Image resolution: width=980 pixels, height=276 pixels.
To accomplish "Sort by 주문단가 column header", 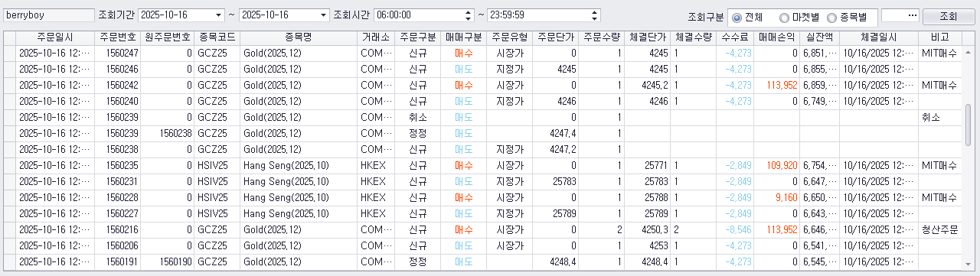I will pos(555,37).
